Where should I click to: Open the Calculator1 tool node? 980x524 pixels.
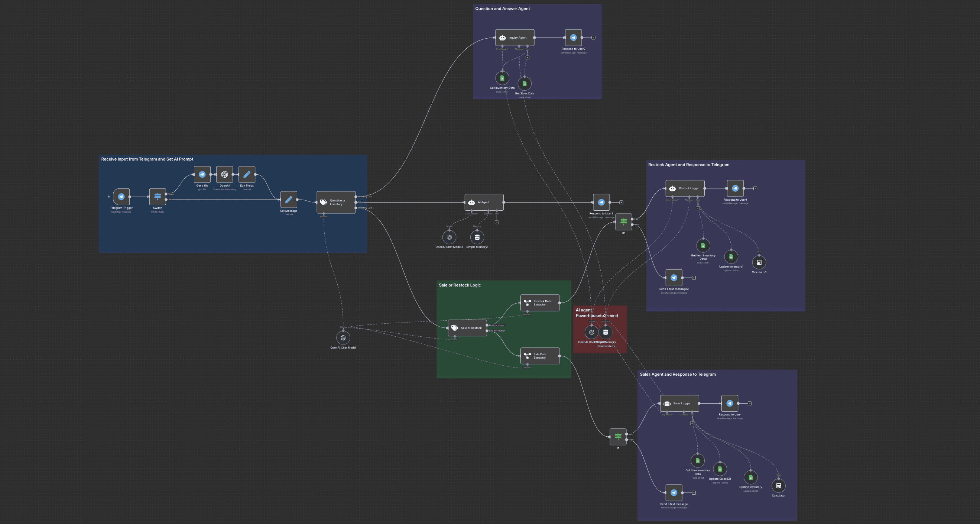(759, 262)
